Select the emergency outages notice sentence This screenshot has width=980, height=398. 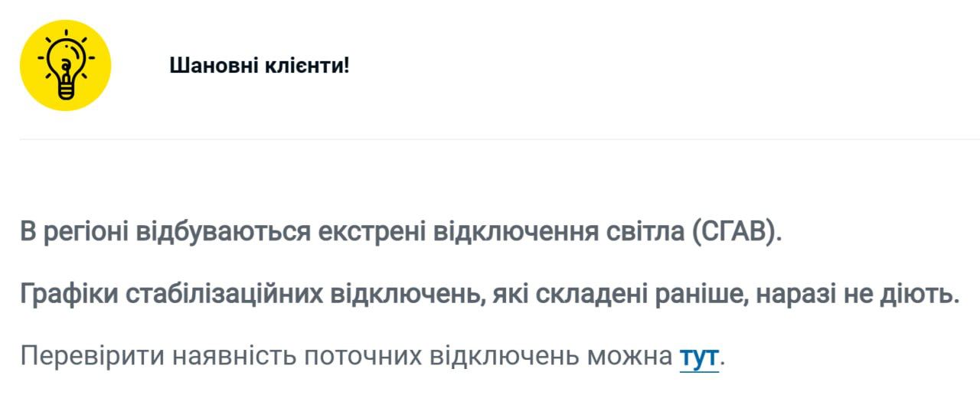tap(401, 232)
